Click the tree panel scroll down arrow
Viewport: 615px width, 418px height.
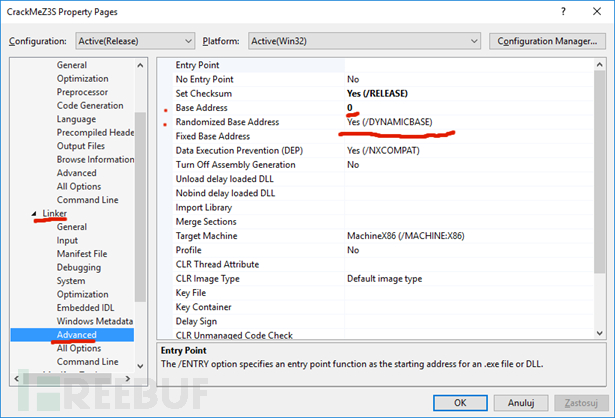tap(140, 366)
